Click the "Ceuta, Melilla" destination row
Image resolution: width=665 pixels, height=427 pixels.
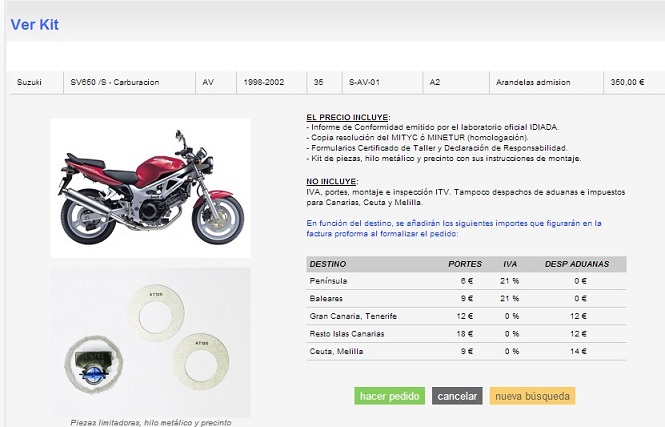coord(337,351)
